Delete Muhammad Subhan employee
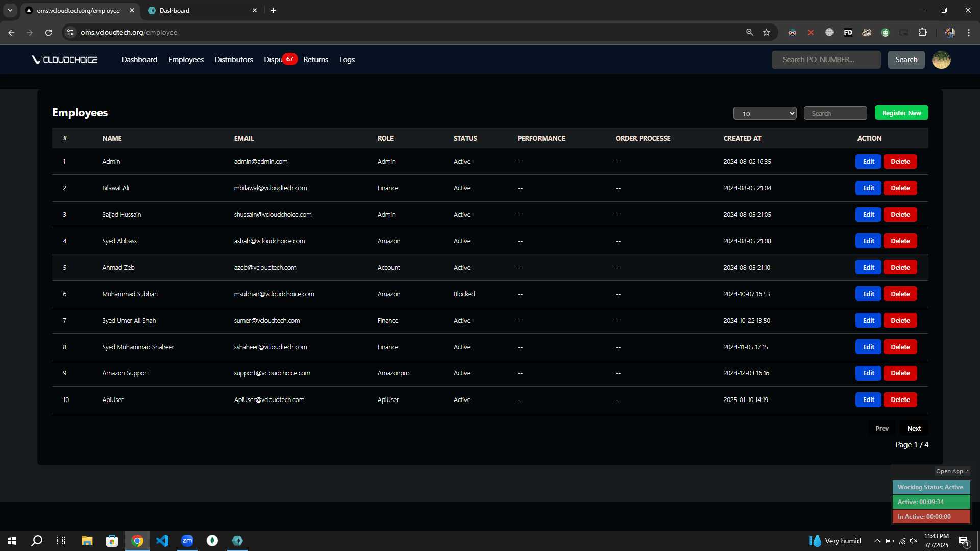The height and width of the screenshot is (551, 980). 900,294
